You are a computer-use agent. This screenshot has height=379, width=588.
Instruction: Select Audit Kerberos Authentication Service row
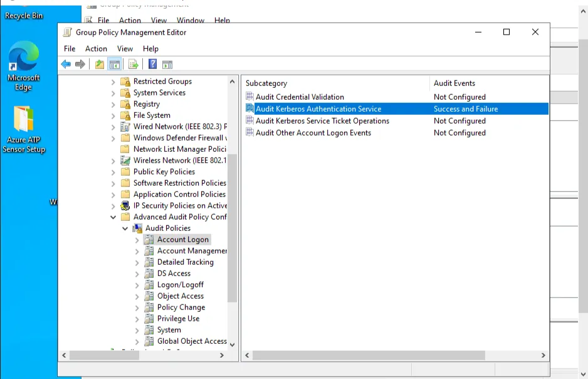click(396, 109)
